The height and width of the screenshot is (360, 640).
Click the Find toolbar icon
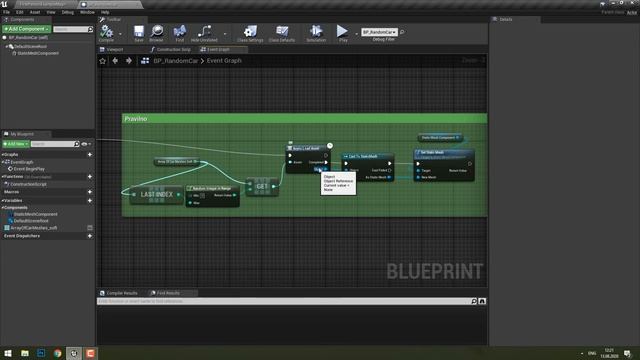pyautogui.click(x=180, y=33)
